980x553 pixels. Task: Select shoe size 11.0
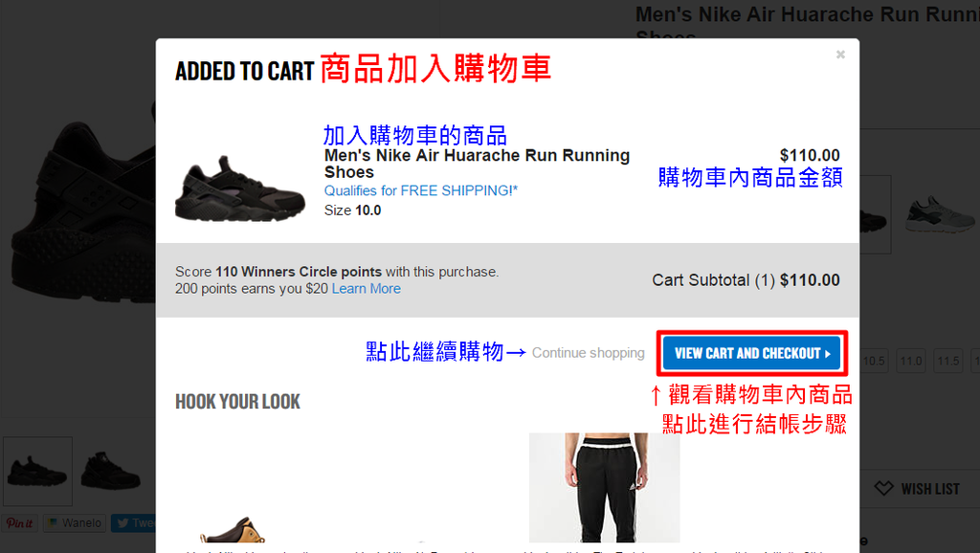tap(911, 361)
